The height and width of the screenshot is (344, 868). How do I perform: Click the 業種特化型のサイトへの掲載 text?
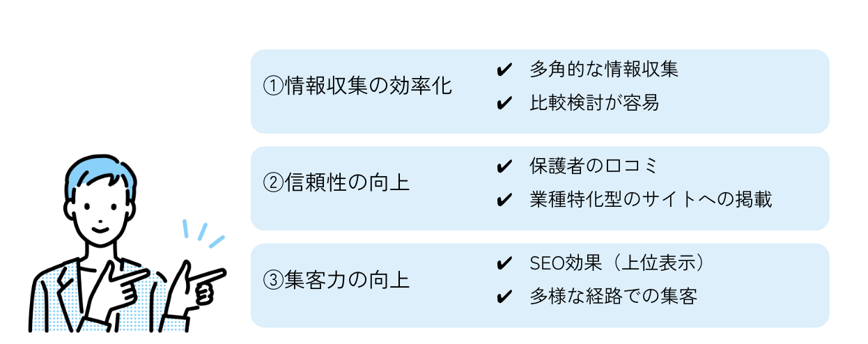pyautogui.click(x=651, y=201)
